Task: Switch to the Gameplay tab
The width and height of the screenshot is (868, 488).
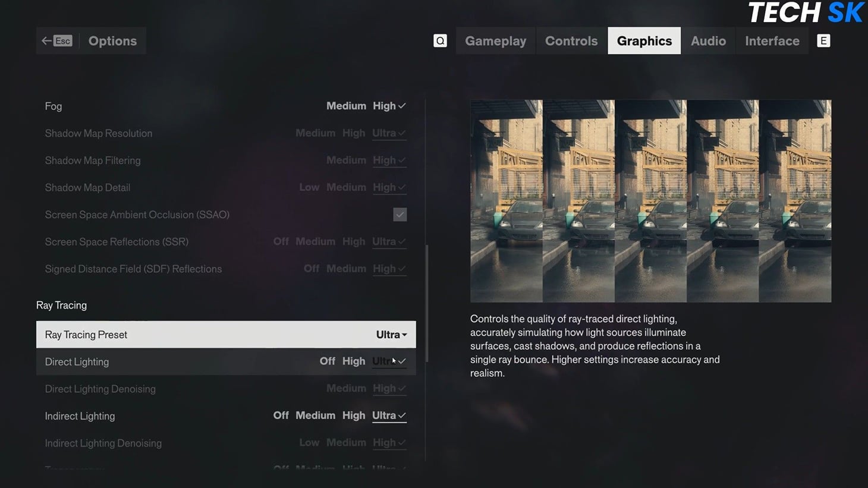Action: 495,40
